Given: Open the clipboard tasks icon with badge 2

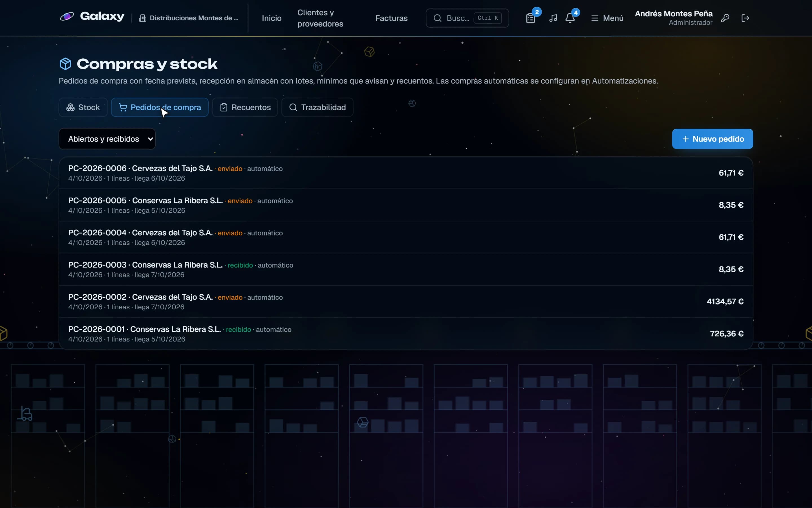Looking at the screenshot, I should [x=531, y=18].
